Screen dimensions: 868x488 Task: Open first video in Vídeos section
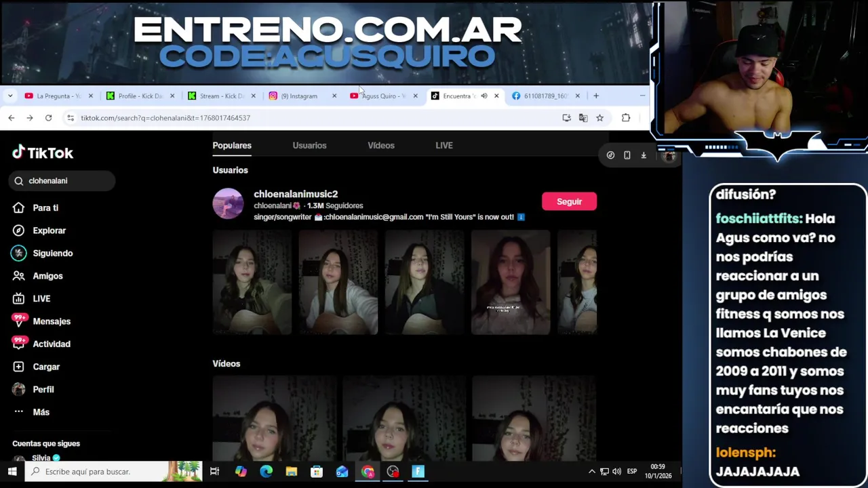(x=275, y=418)
